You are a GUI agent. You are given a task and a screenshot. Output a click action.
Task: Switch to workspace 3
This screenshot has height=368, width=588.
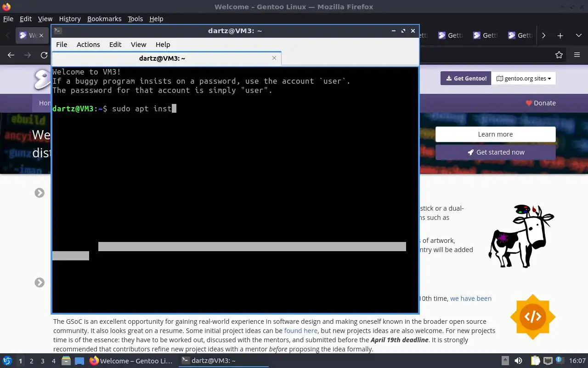(x=42, y=361)
